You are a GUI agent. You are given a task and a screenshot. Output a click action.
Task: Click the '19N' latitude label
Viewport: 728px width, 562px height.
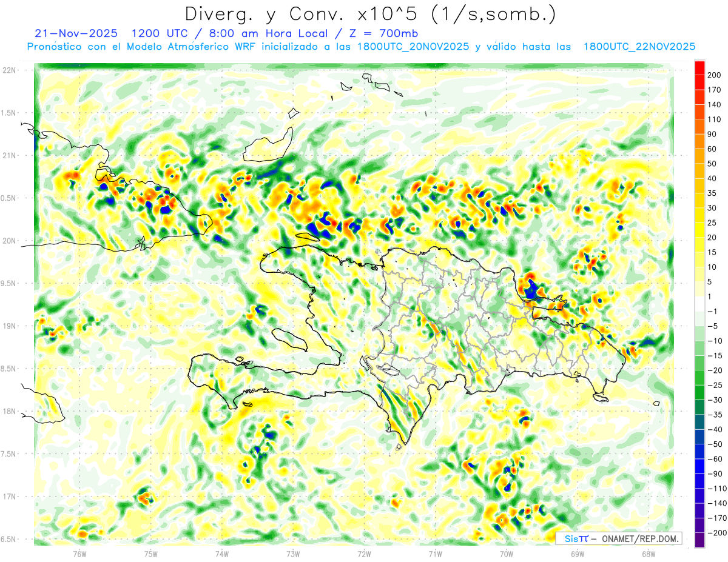pyautogui.click(x=10, y=326)
